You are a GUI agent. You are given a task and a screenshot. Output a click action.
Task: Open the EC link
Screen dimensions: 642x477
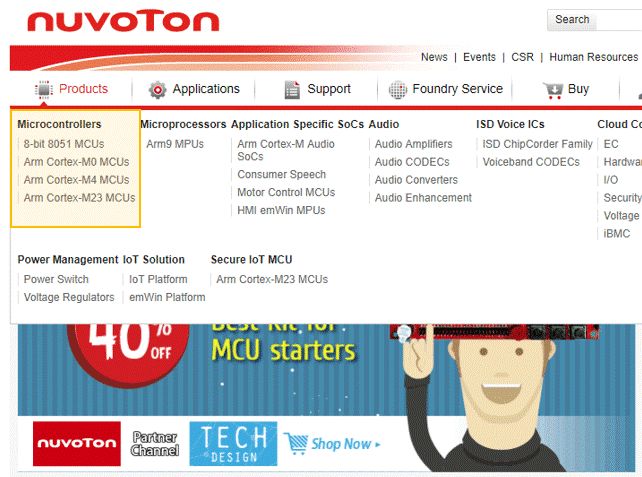611,144
